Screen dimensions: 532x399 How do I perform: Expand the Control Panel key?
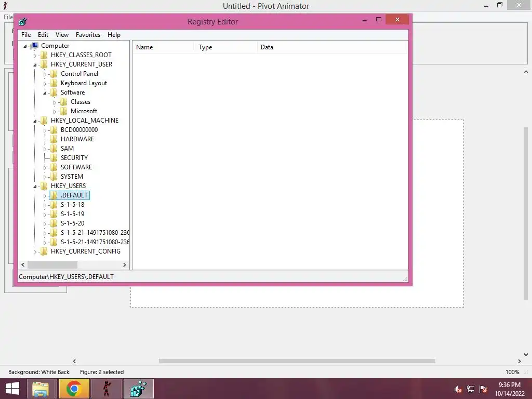point(45,74)
